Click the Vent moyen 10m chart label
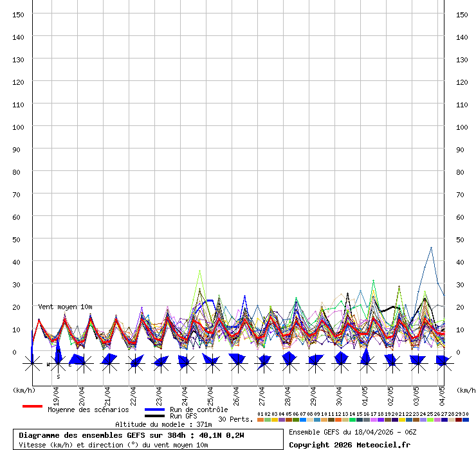This screenshot has height=450, width=476. tap(65, 307)
